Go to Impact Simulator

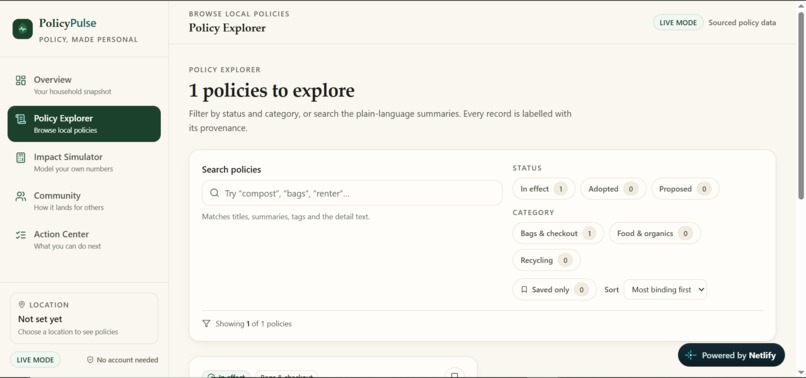tap(84, 163)
